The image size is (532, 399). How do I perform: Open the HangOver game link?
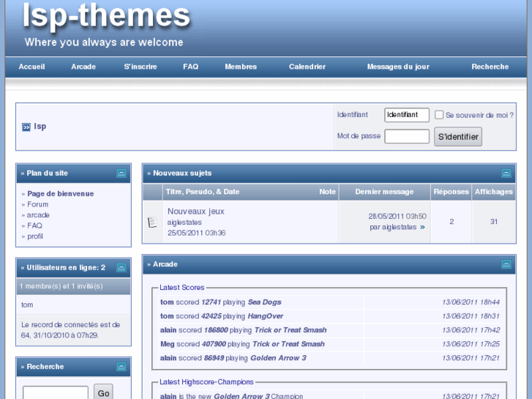pyautogui.click(x=266, y=316)
